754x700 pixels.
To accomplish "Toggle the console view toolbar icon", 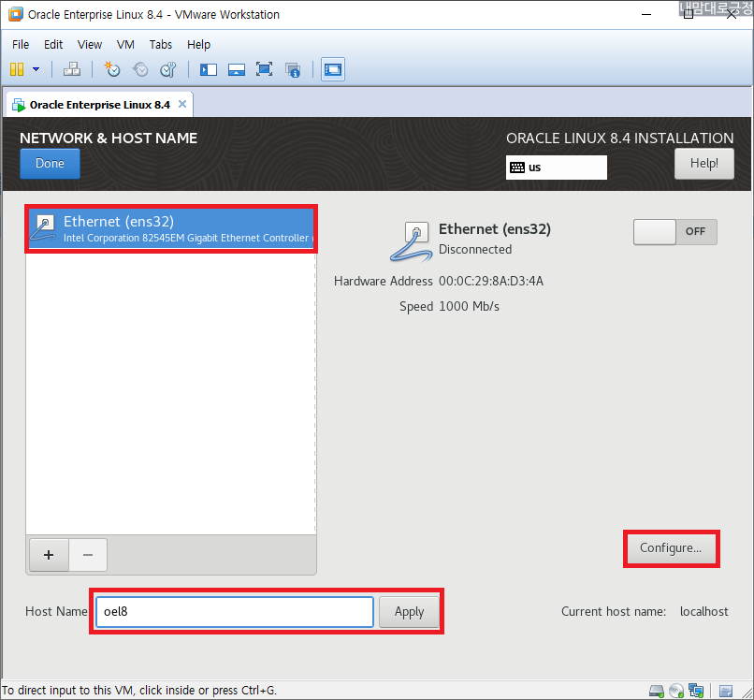I will (333, 69).
